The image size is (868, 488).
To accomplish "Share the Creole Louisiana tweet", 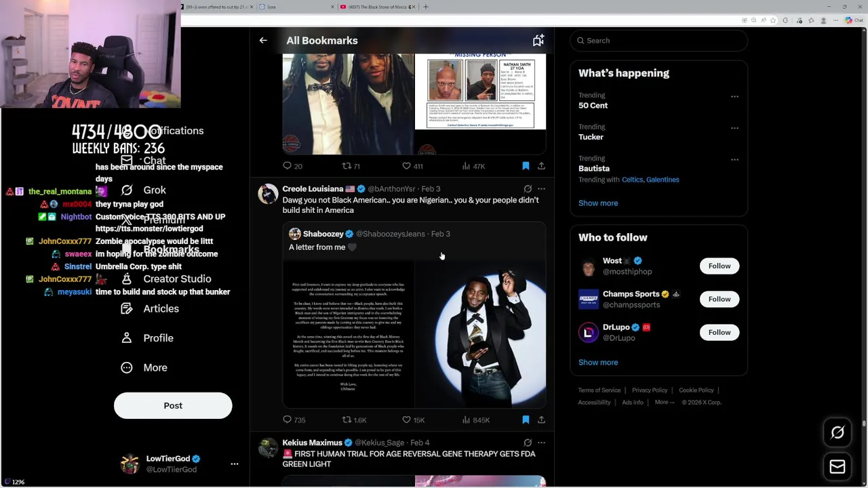I will (541, 420).
